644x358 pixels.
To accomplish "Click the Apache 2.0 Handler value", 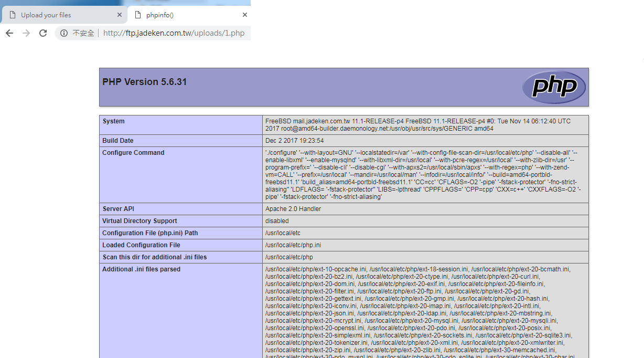I will pos(293,209).
